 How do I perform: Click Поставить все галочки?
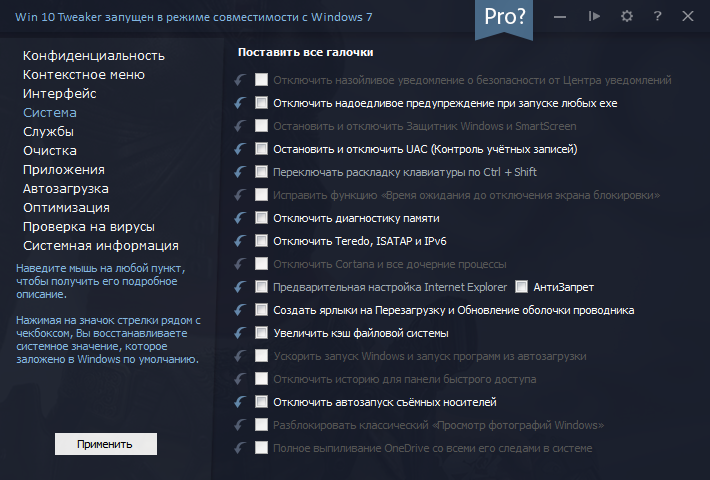click(306, 53)
